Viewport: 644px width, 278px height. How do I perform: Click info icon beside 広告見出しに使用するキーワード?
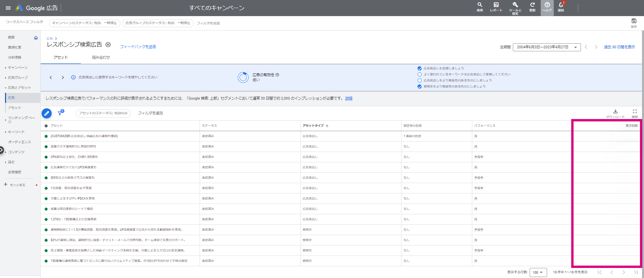point(73,77)
